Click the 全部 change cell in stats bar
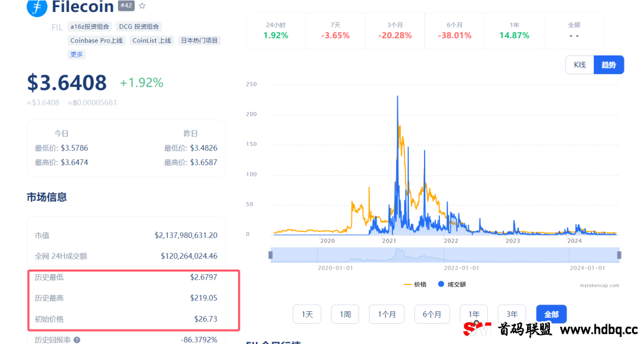This screenshot has height=344, width=644. 574,31
